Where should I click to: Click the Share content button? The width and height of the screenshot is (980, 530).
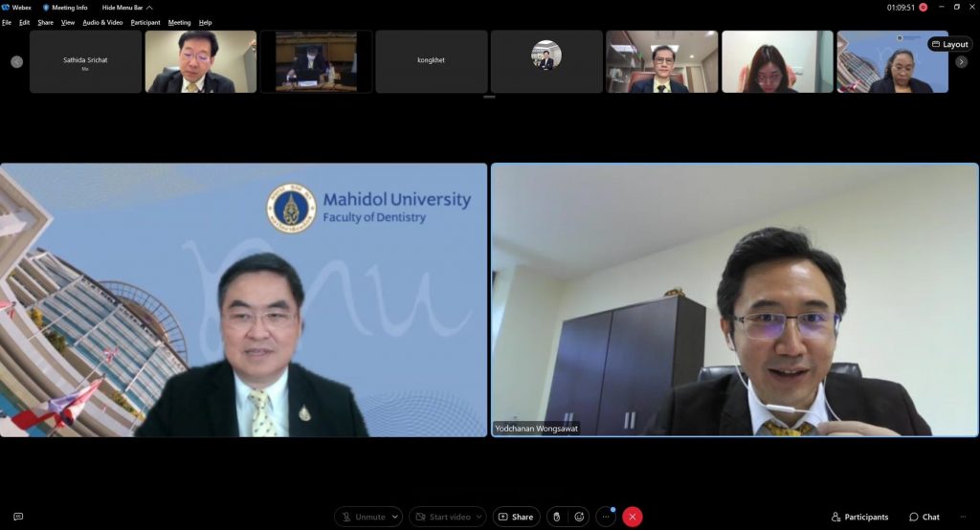[516, 517]
